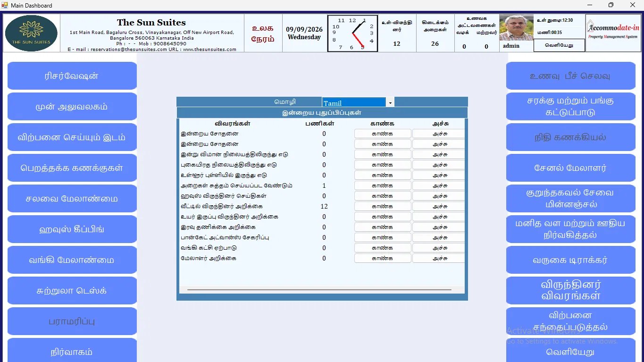This screenshot has height=362, width=644.
Task: Open the ரிசர்வேஷன் module
Action: point(72,76)
